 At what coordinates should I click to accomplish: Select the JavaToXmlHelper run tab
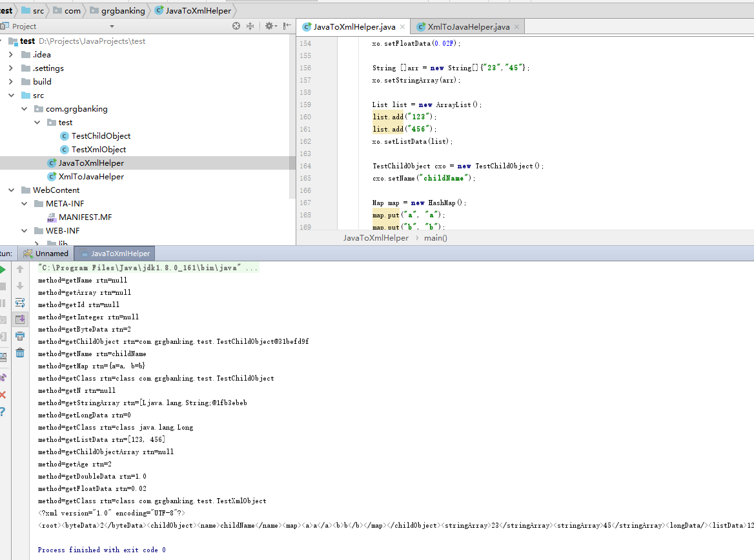pyautogui.click(x=116, y=254)
